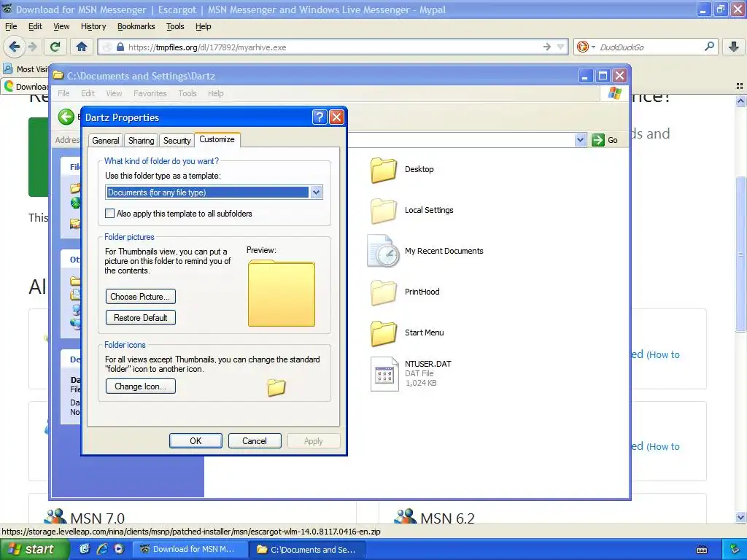The image size is (747, 560).
Task: Expand the Explorer address bar dropdown arrow
Action: (x=580, y=140)
